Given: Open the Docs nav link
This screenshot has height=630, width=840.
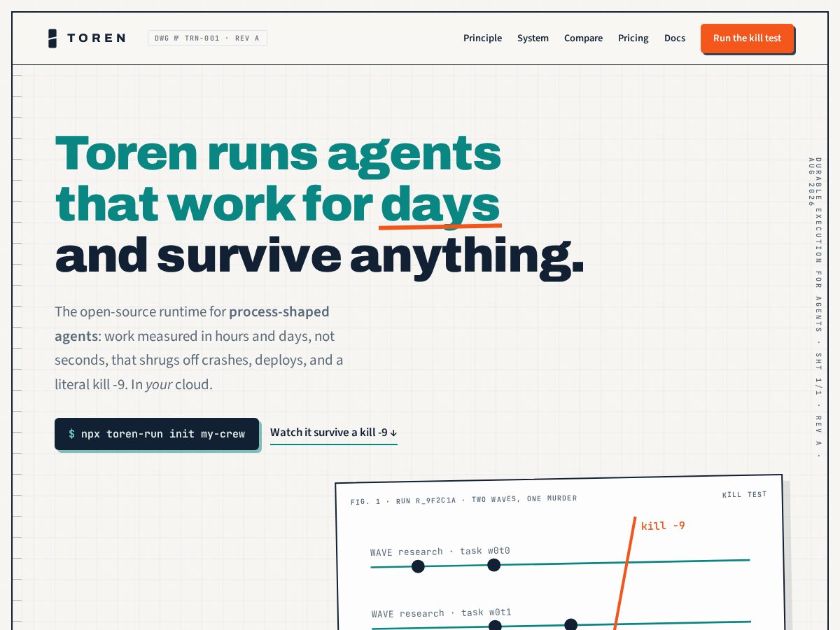Looking at the screenshot, I should [675, 38].
